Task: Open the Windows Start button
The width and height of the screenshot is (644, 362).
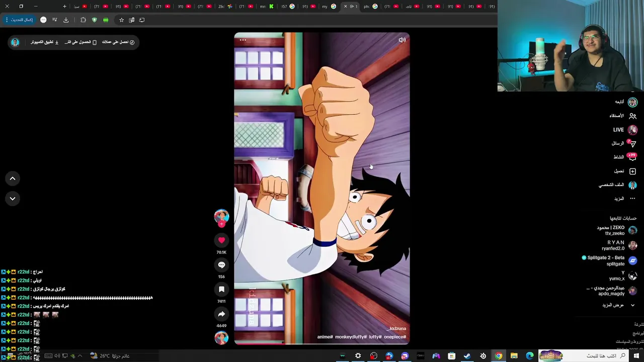Action: click(636, 356)
